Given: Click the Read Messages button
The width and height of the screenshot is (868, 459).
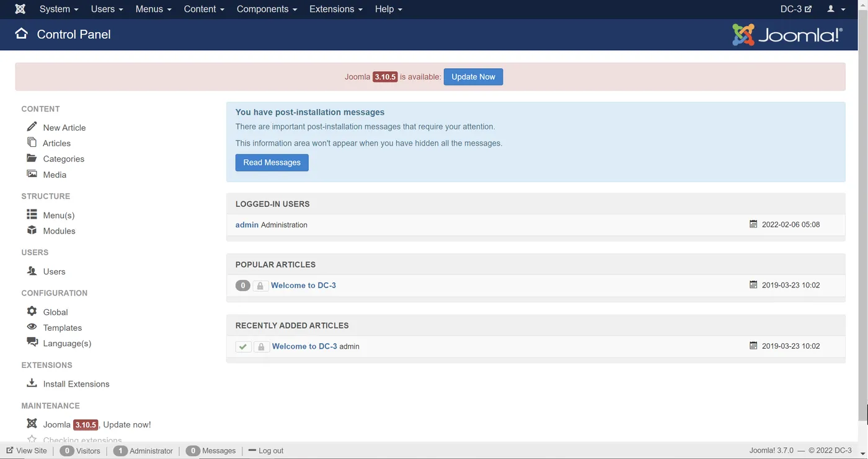Looking at the screenshot, I should pos(272,162).
